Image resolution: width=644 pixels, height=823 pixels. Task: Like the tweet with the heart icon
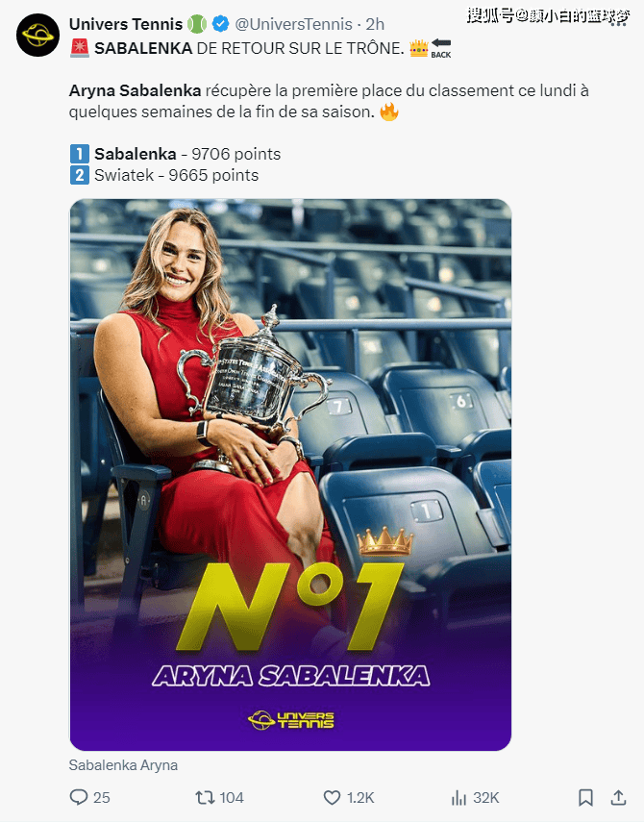coord(332,797)
